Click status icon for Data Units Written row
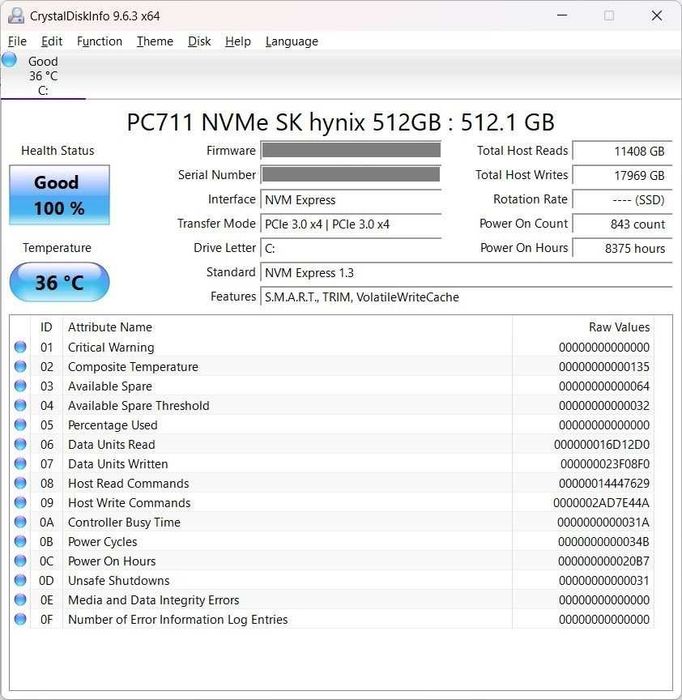Image resolution: width=682 pixels, height=700 pixels. [20, 464]
